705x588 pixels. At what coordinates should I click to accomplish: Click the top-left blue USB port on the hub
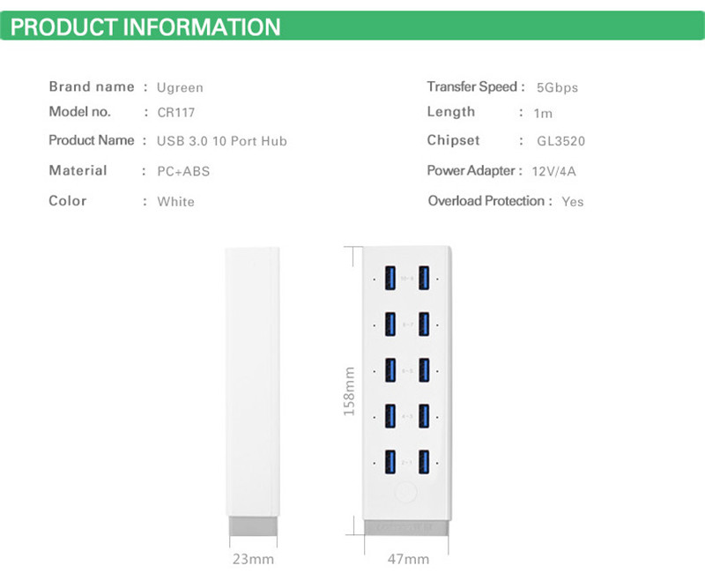tap(390, 278)
